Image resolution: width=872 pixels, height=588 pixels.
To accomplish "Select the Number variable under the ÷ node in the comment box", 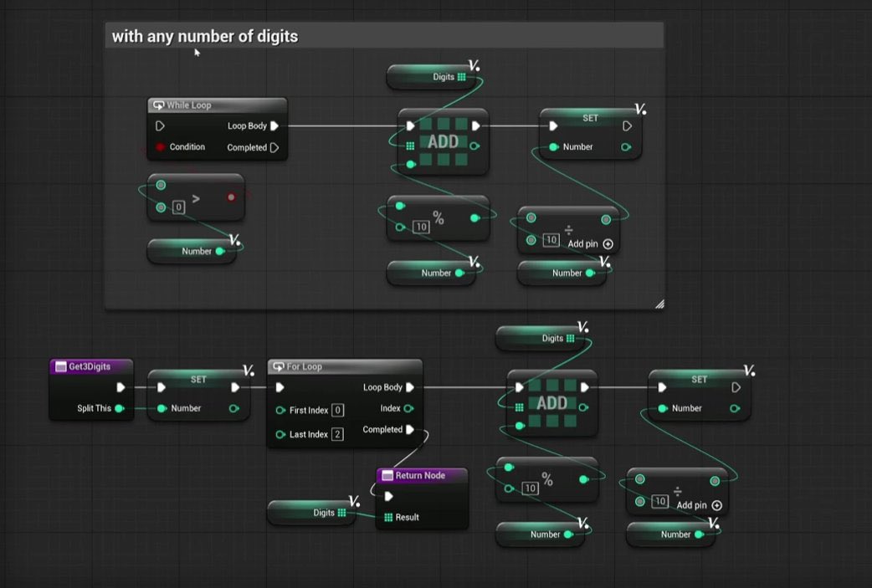I will pos(562,273).
